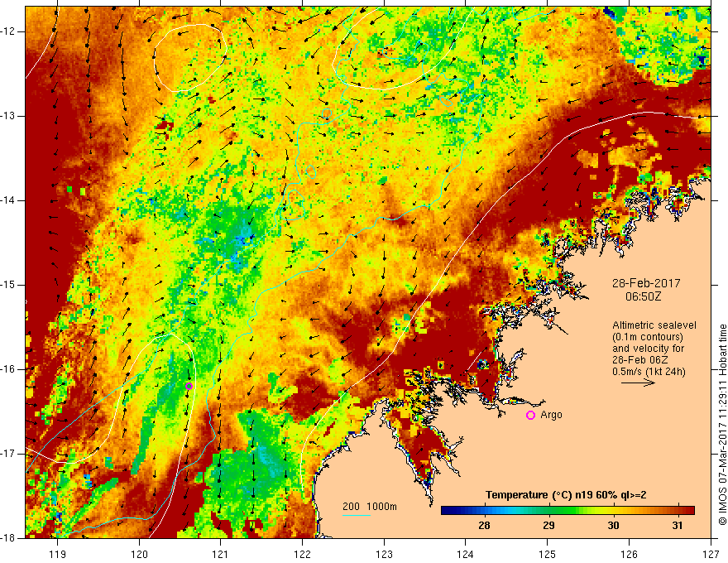
Task: Click the 'Altimetric sealevel' caption line
Action: (x=654, y=325)
